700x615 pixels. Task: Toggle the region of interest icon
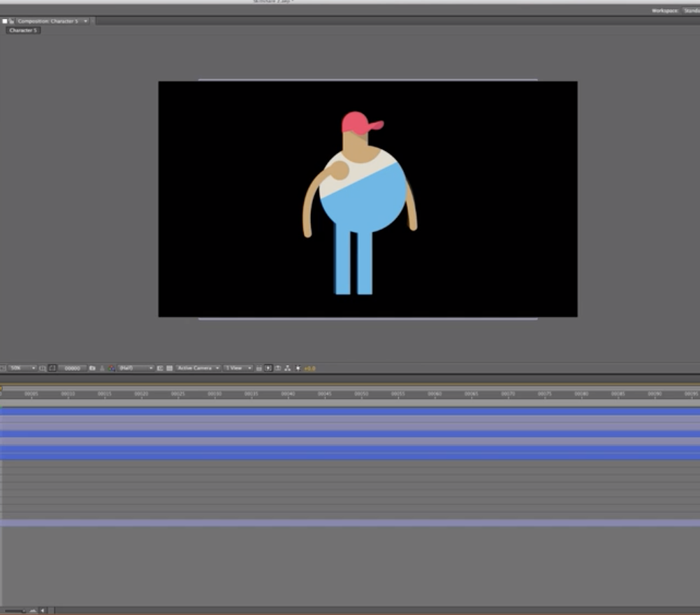160,368
